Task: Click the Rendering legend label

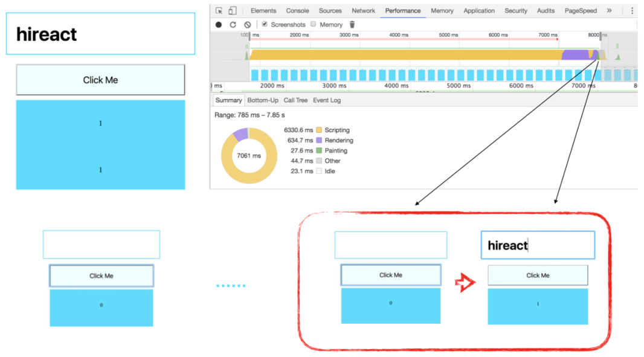Action: pos(339,140)
